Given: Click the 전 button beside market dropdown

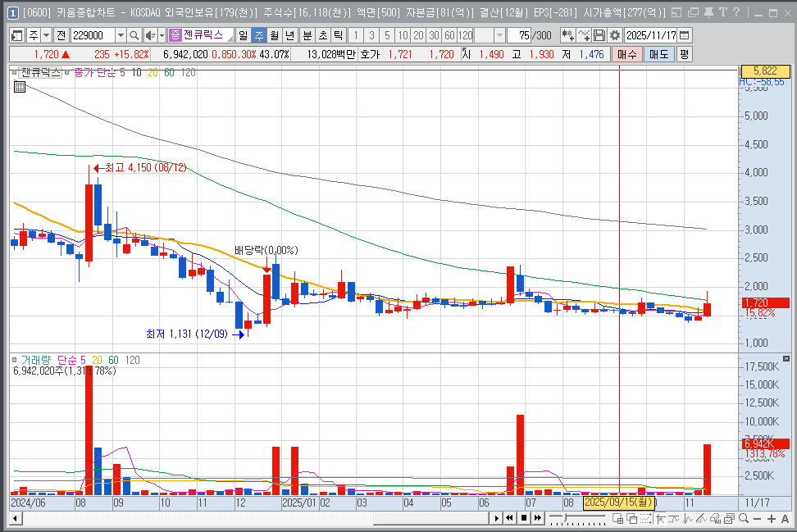Looking at the screenshot, I should [61, 35].
